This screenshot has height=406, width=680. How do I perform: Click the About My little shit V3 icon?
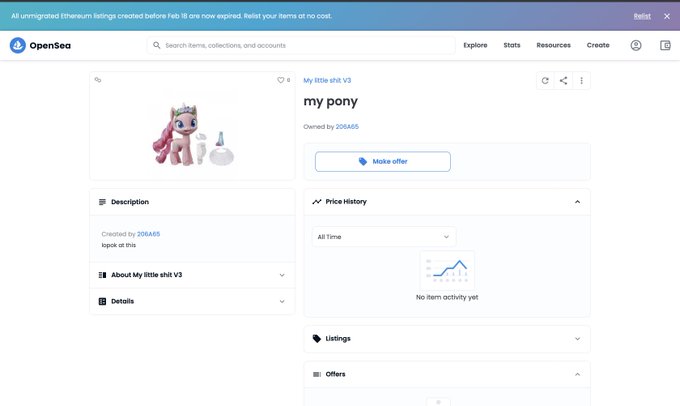(102, 275)
